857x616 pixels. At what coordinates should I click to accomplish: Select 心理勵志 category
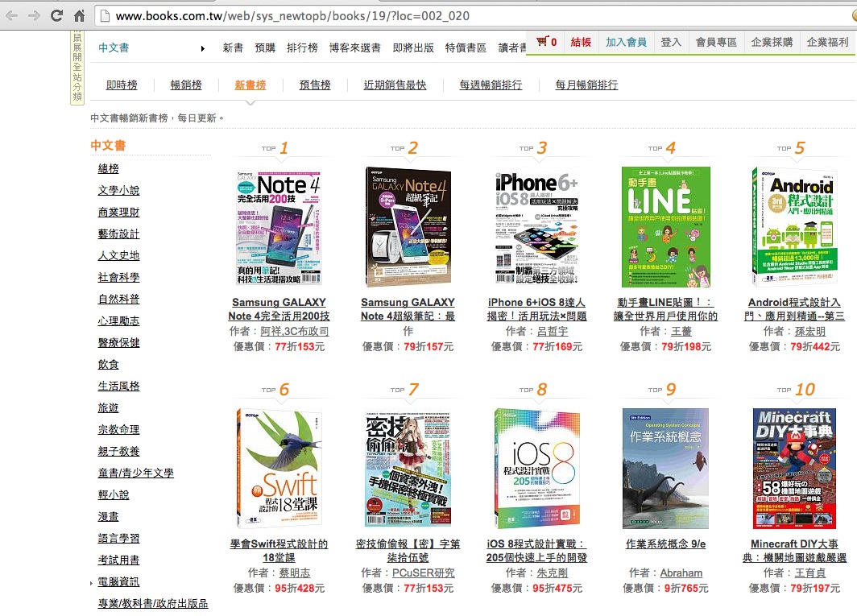(118, 320)
